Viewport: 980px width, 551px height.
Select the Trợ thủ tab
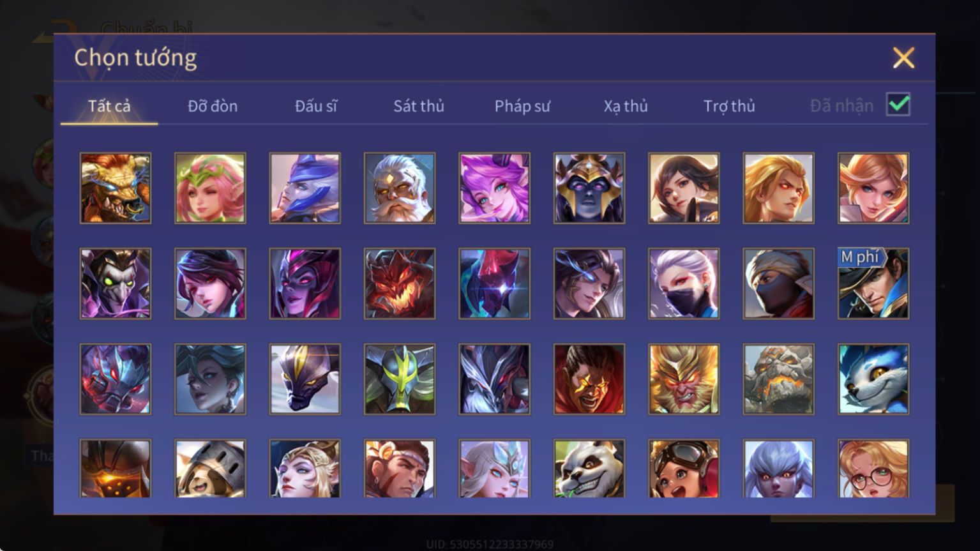click(729, 106)
